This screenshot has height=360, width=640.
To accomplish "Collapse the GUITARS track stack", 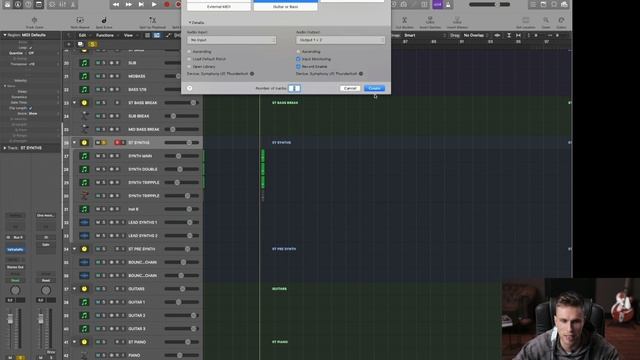I will click(x=74, y=289).
